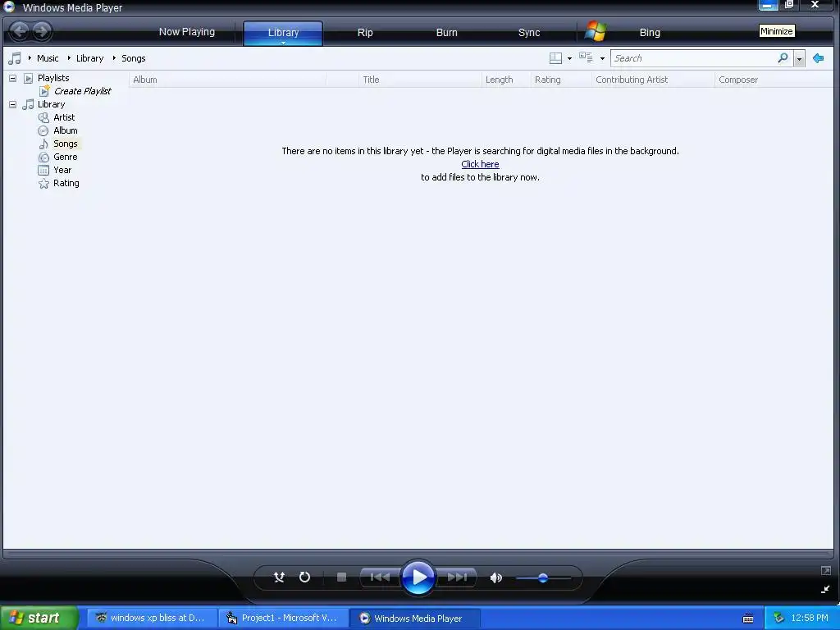Switch to Project1 Microsoft taskbar button
This screenshot has width=840, height=630.
[x=283, y=618]
